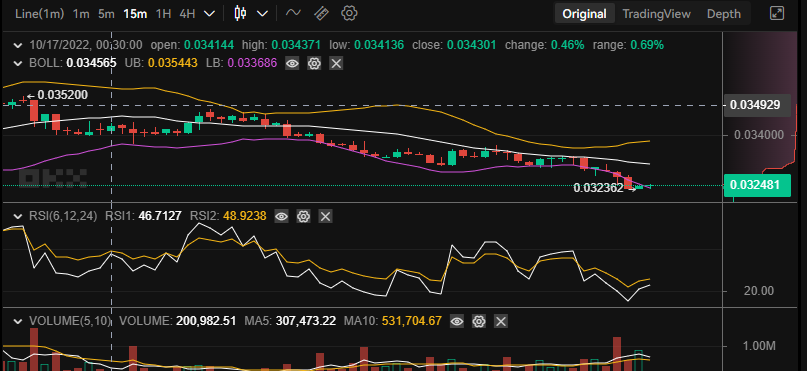Switch to the Depth chart tab
807x371 pixels.
(x=724, y=14)
